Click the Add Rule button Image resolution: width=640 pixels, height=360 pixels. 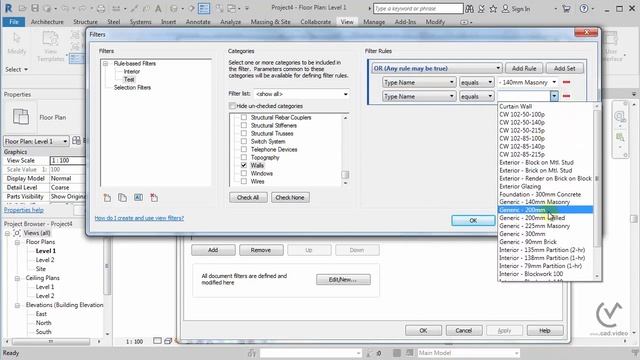click(x=524, y=69)
